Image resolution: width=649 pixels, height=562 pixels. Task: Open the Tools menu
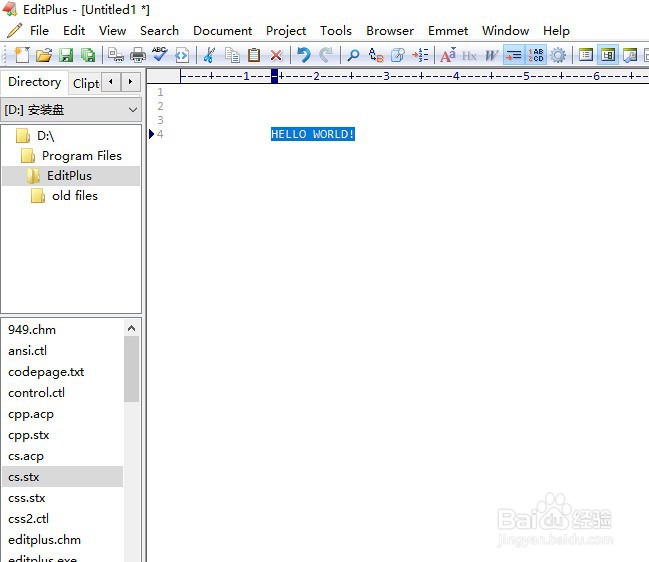pos(336,31)
